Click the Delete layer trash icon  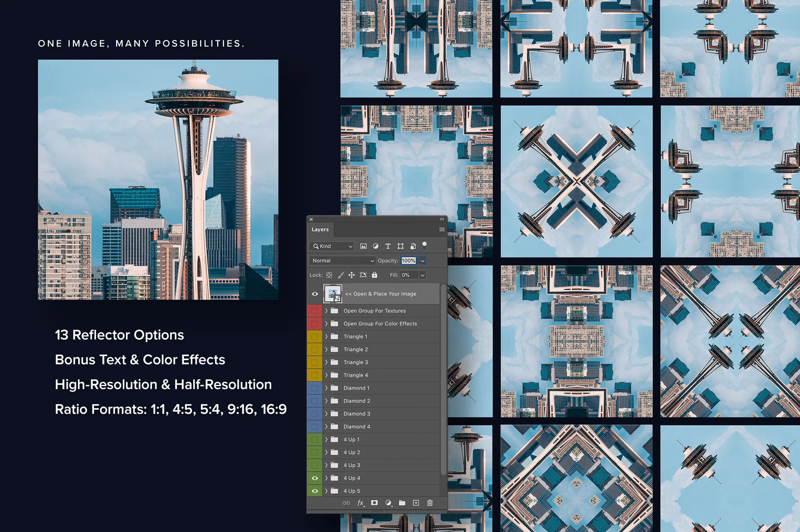429,503
